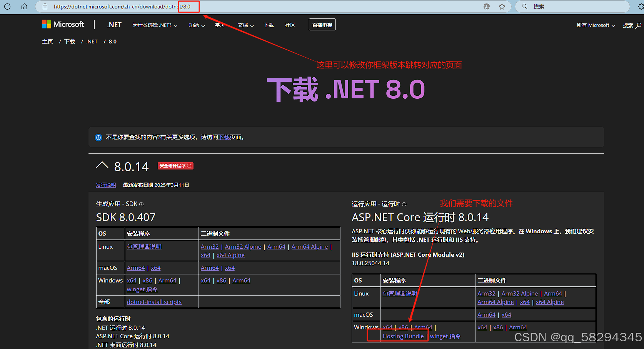Click the browser refresh icon
Screen dimensions: 644x349
(7, 7)
